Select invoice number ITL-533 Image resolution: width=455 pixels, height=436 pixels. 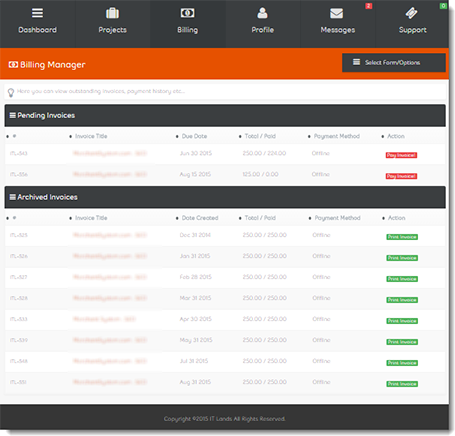[19, 319]
